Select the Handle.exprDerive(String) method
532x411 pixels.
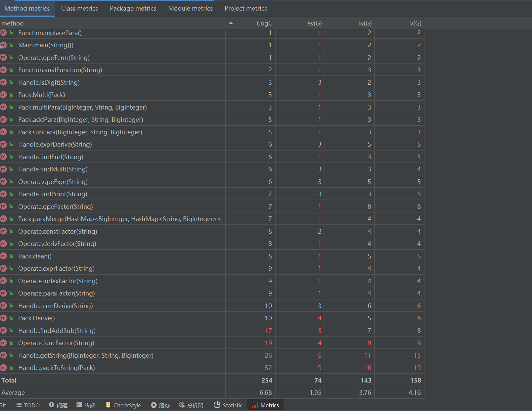pyautogui.click(x=212, y=144)
